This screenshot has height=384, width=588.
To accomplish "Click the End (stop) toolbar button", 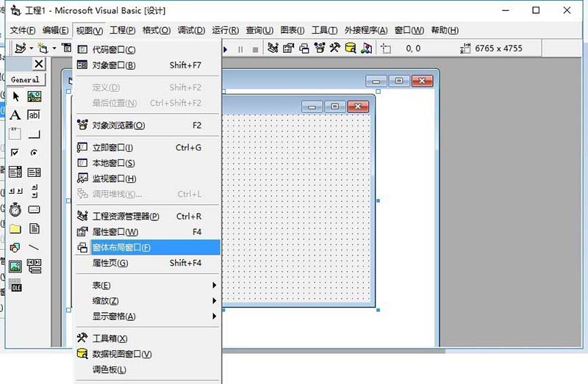I will coord(255,49).
